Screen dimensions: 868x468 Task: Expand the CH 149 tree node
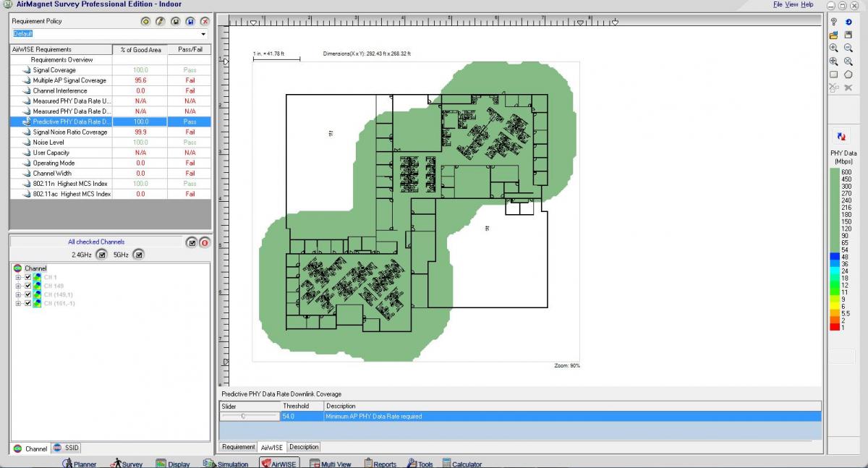18,286
